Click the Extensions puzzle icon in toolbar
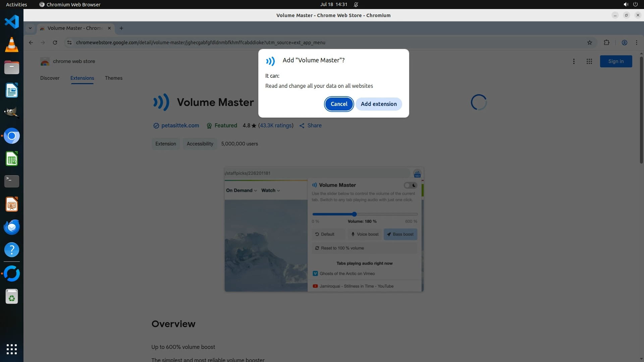 coord(606,43)
